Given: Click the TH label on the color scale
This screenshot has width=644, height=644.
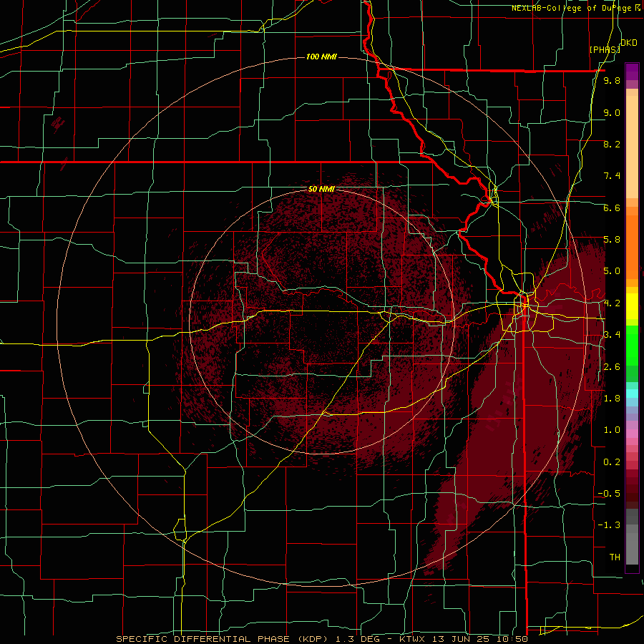Looking at the screenshot, I should tap(615, 557).
